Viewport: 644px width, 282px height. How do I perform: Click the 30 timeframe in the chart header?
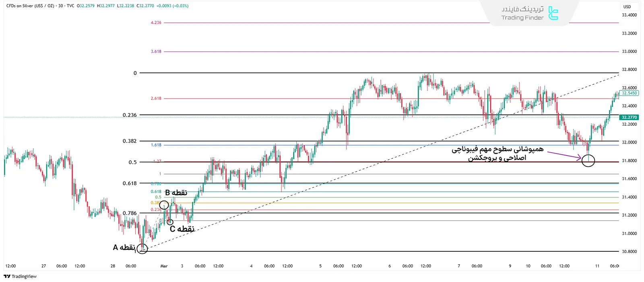[60, 6]
